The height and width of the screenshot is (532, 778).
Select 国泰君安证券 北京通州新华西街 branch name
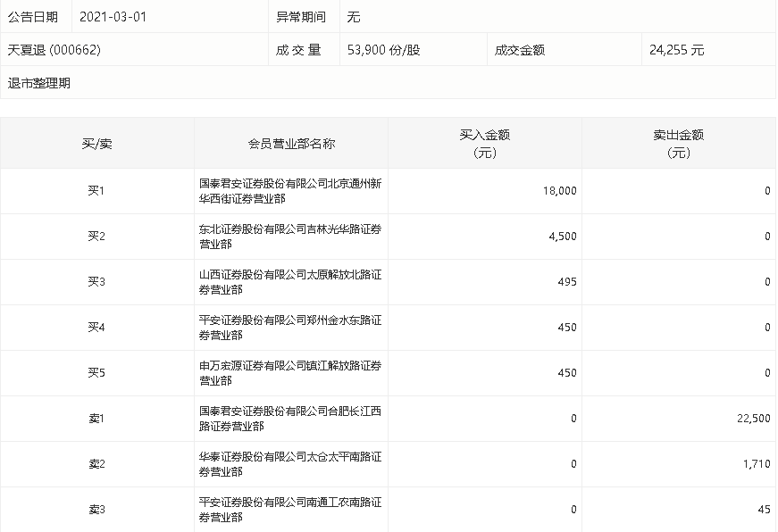pyautogui.click(x=290, y=191)
